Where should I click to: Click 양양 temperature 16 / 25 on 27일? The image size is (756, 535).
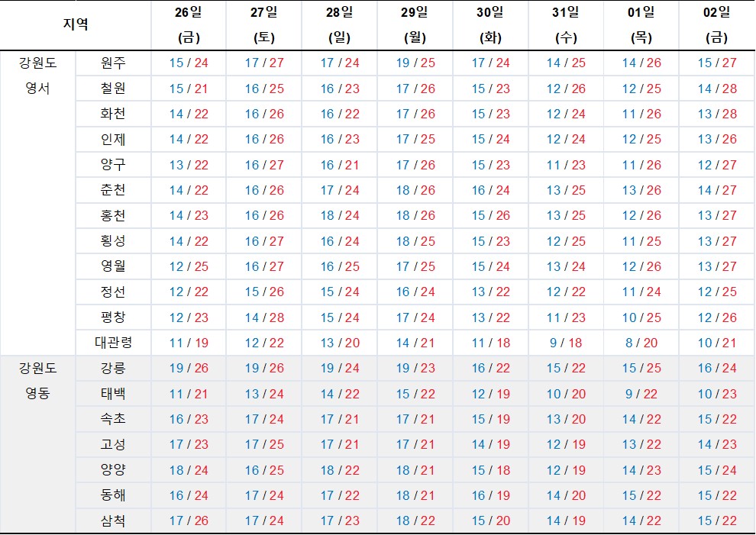pos(263,470)
